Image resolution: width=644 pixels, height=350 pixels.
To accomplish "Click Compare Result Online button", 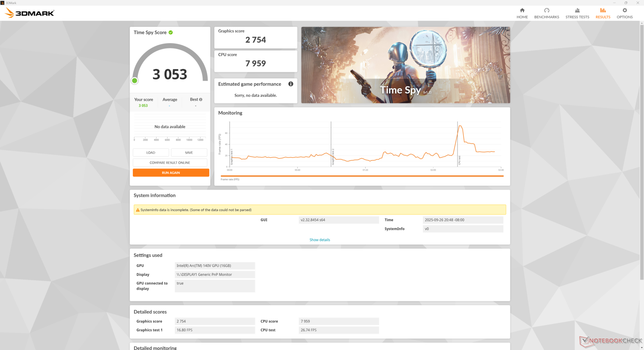I will [170, 163].
